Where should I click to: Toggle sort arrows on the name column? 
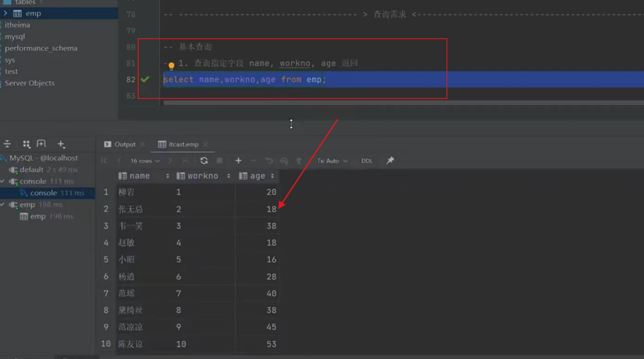[x=168, y=176]
